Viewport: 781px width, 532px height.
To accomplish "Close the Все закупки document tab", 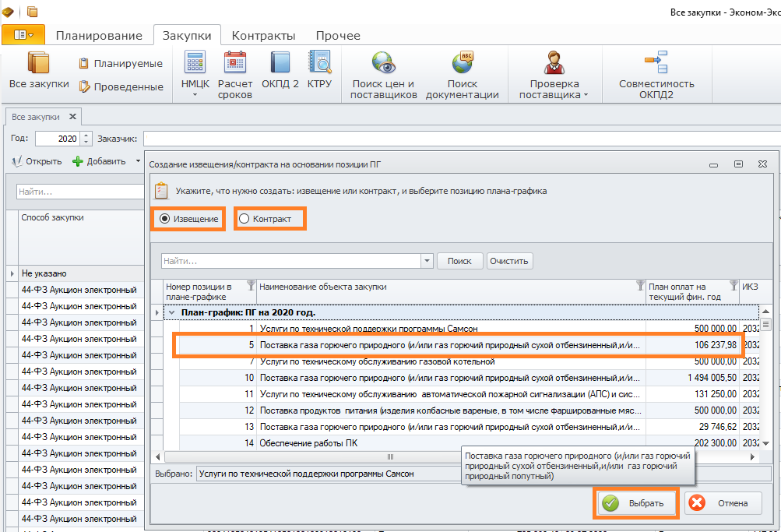I will (72, 117).
